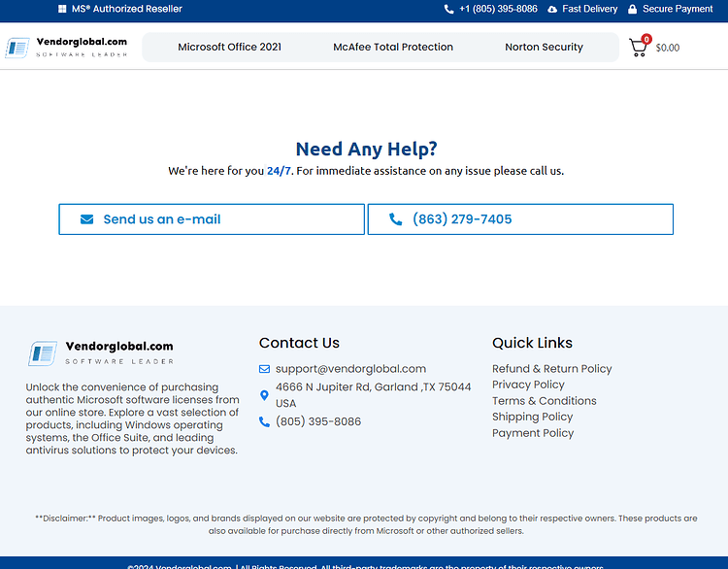Screen dimensions: 728x569
Task: Click the Contact Us footer heading
Action: click(299, 343)
